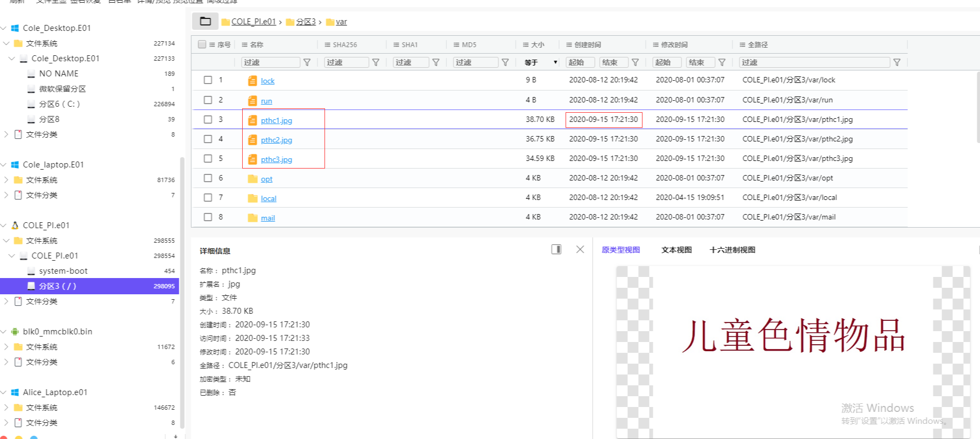Click the left tree panel scrollbar
This screenshot has height=439, width=980.
[x=182, y=293]
